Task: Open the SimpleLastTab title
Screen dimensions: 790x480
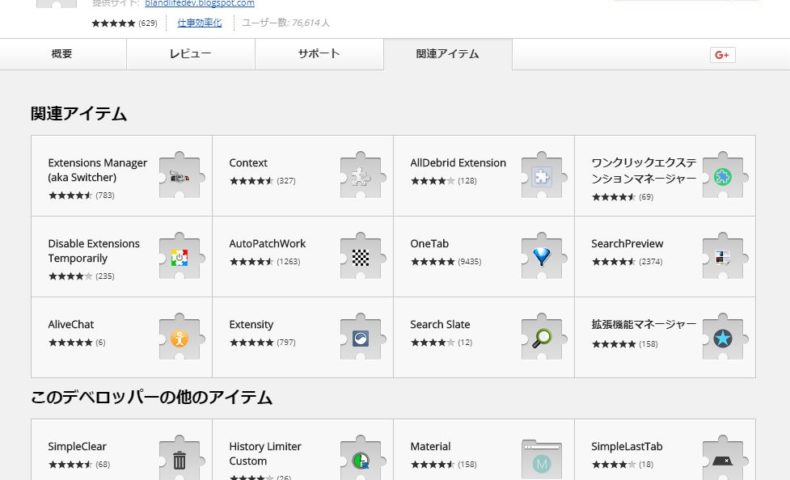Action: (627, 446)
